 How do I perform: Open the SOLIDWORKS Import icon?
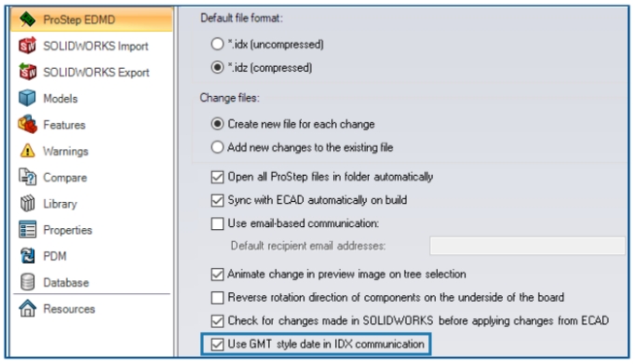tap(28, 46)
